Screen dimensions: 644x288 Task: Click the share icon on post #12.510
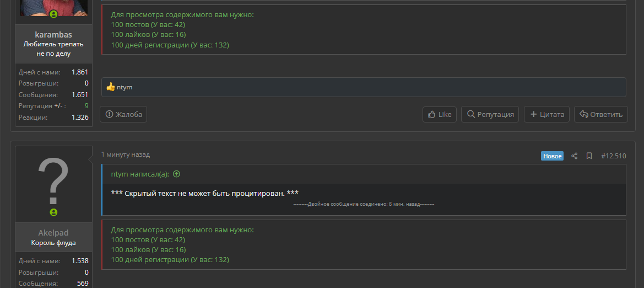coord(575,156)
